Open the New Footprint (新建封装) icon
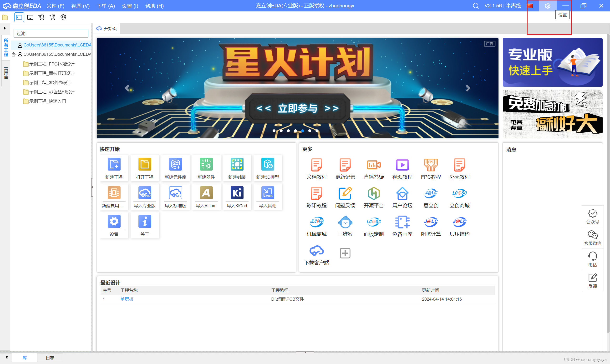This screenshot has width=610, height=364. tap(237, 164)
